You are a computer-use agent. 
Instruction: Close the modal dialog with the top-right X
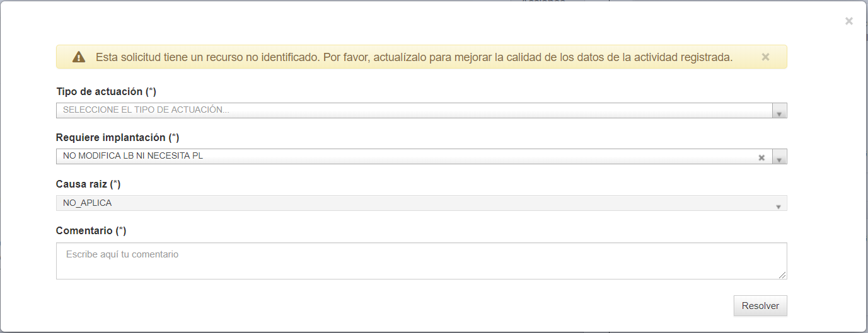[x=849, y=21]
